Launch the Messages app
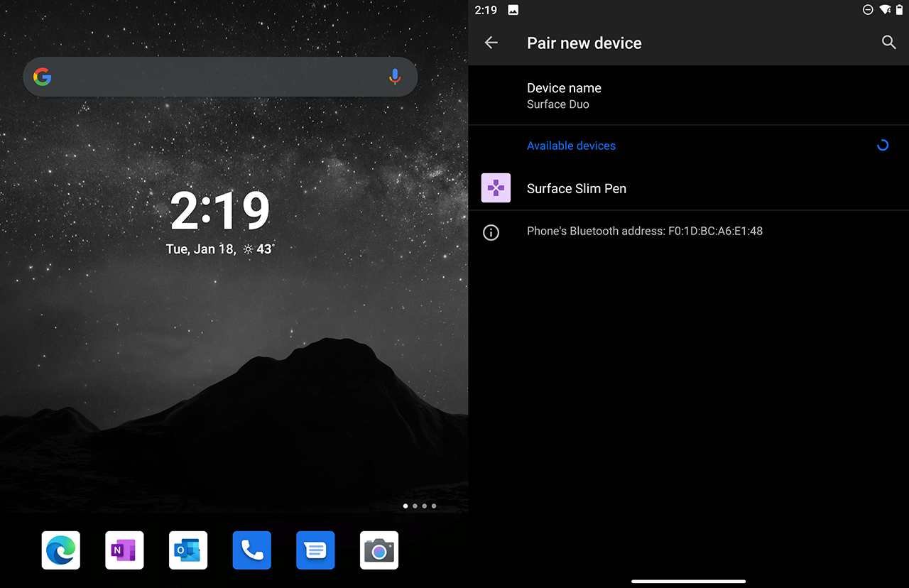This screenshot has width=909, height=588. (315, 550)
